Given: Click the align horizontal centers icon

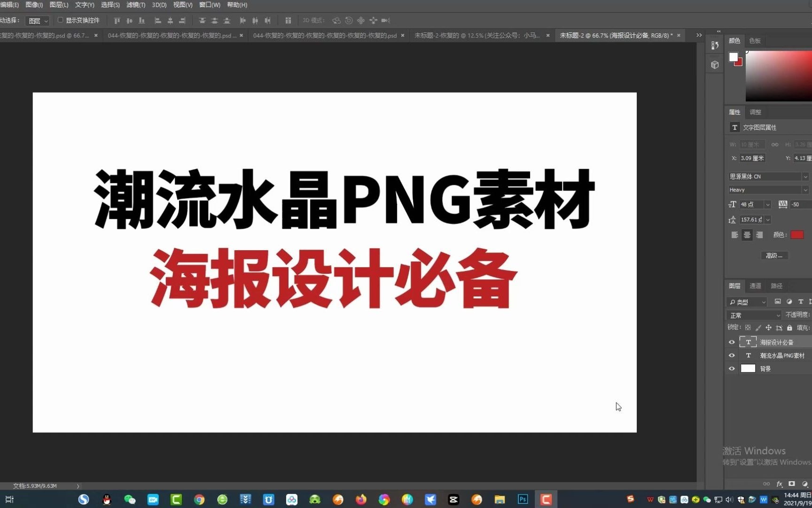Looking at the screenshot, I should point(170,21).
